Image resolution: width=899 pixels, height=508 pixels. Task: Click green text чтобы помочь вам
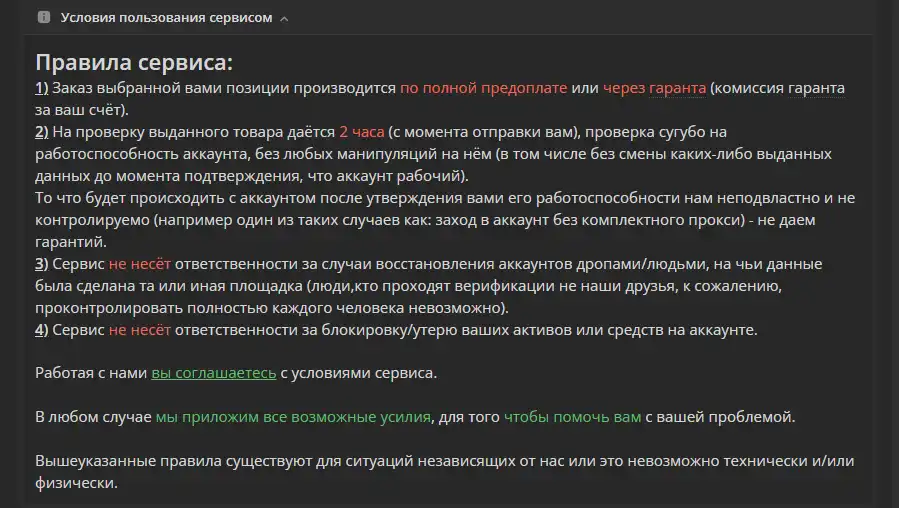click(x=572, y=417)
